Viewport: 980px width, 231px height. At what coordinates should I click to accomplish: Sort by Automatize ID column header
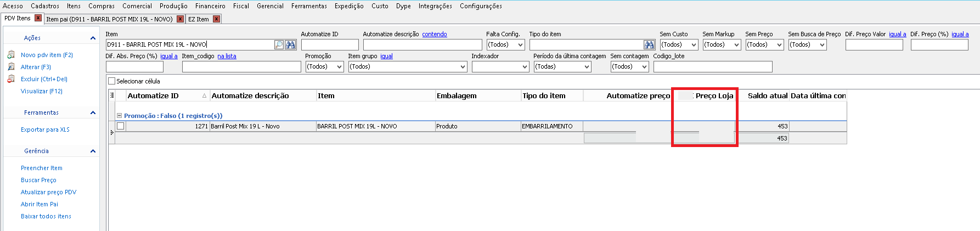point(167,95)
